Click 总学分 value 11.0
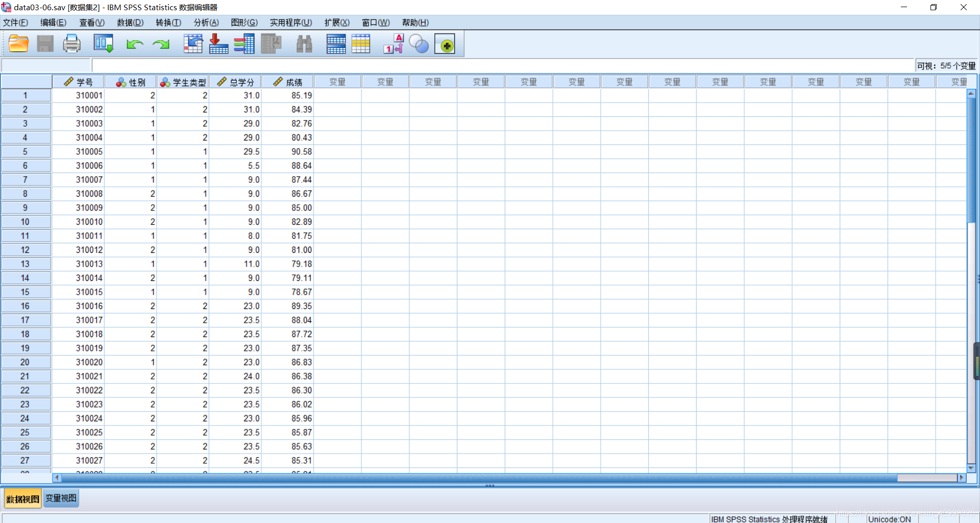 (x=235, y=264)
